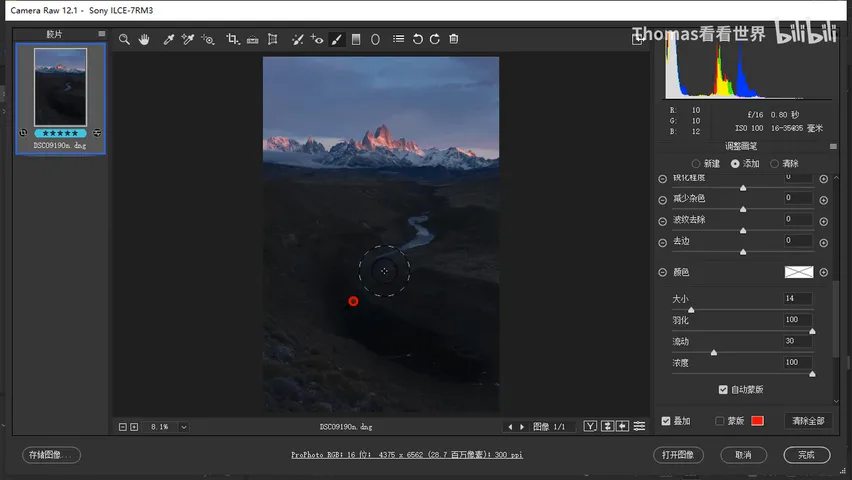This screenshot has height=480, width=852.
Task: Open the 颜色 color swatch picker
Action: (x=799, y=272)
